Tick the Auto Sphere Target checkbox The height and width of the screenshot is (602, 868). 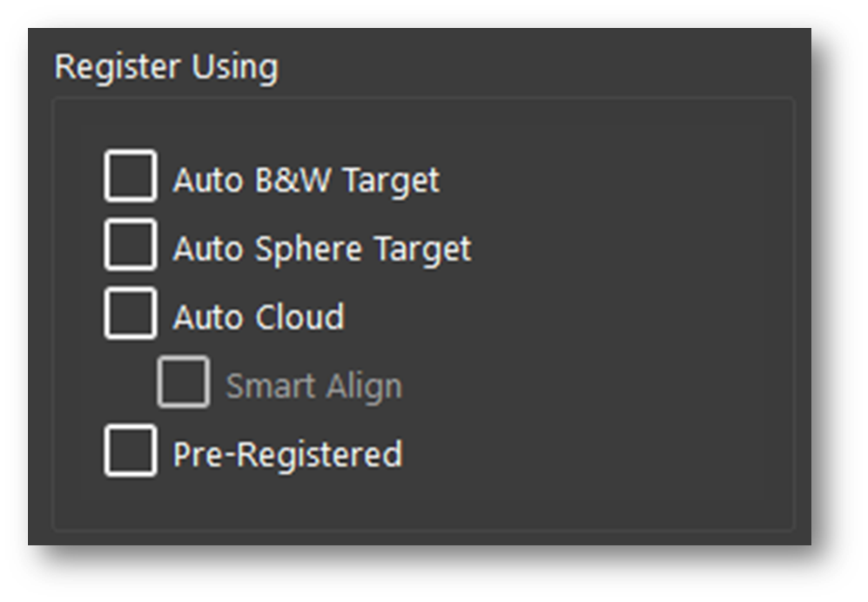131,245
